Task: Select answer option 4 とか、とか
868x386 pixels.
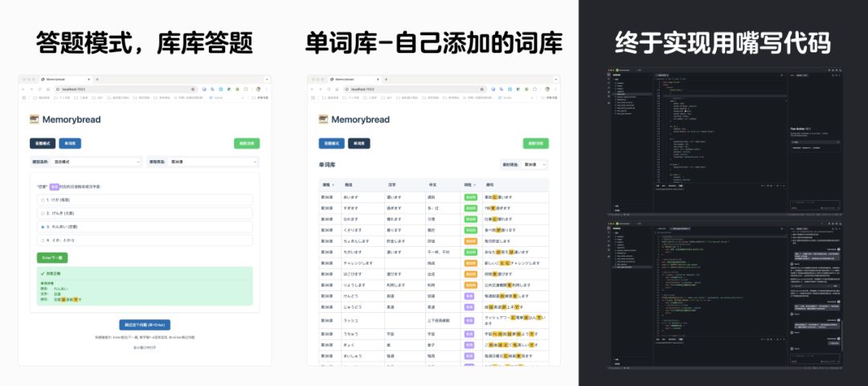Action: [x=145, y=240]
